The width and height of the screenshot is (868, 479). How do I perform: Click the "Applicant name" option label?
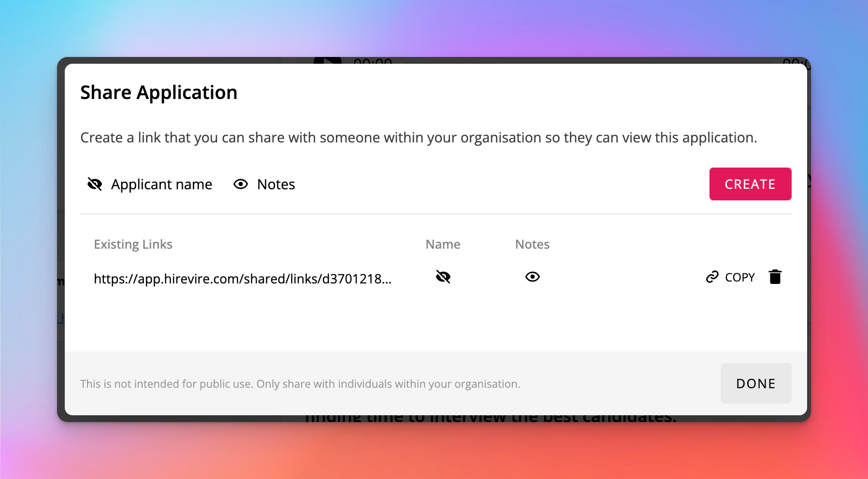161,184
